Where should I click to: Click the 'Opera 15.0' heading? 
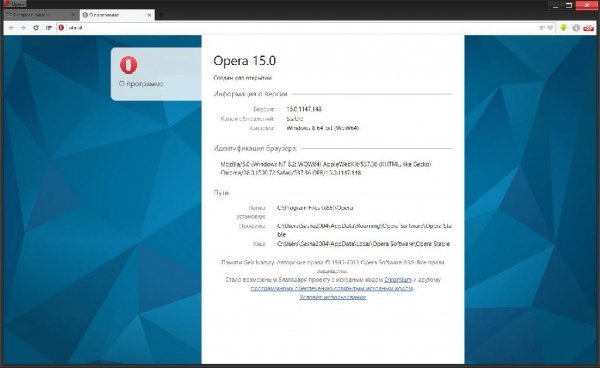pos(245,61)
